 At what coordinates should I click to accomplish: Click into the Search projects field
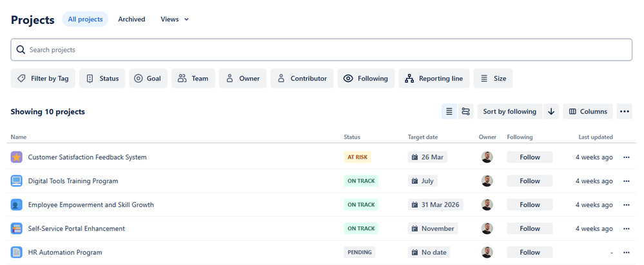(321, 50)
